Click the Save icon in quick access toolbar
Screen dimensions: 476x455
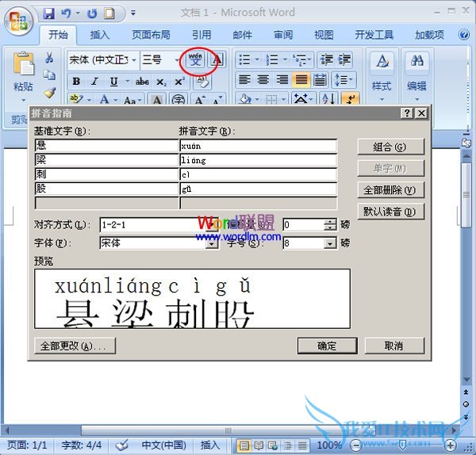(49, 13)
